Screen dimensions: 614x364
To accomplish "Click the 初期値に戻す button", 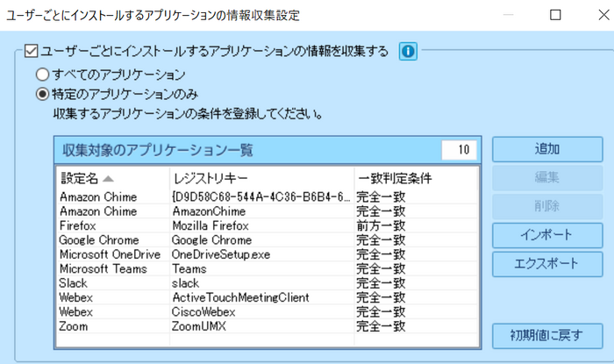I will click(547, 336).
